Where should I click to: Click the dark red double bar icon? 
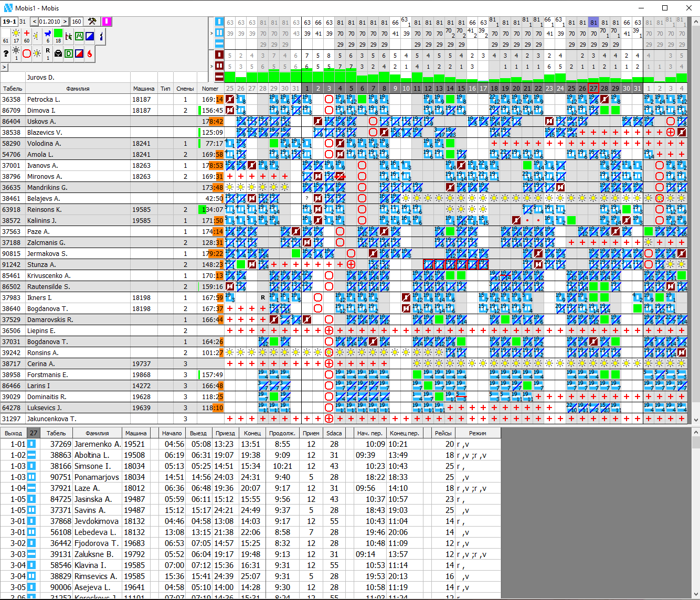coord(219,66)
